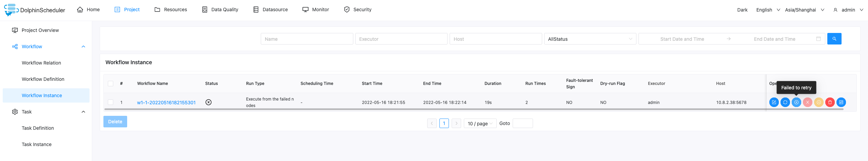Screen dimensions: 868x161
Task: Click the Failed to retry icon
Action: pyautogui.click(x=796, y=102)
